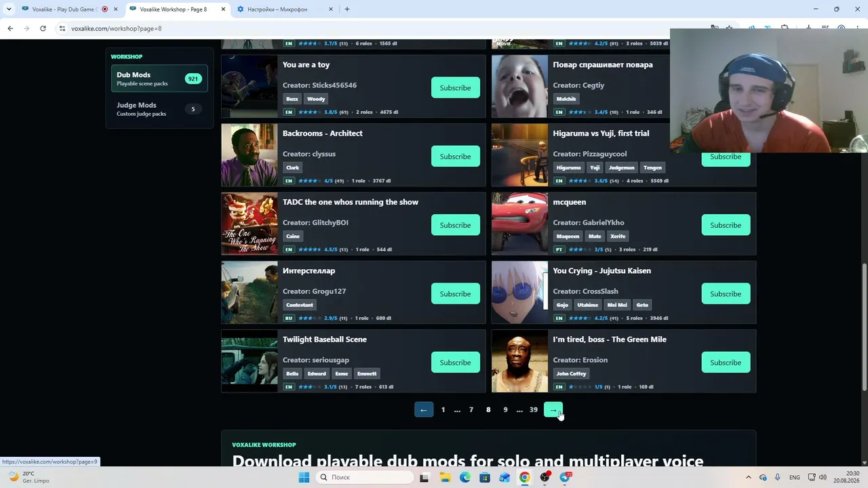Open Microsoft Store from taskbar
The image size is (868, 488).
click(485, 477)
